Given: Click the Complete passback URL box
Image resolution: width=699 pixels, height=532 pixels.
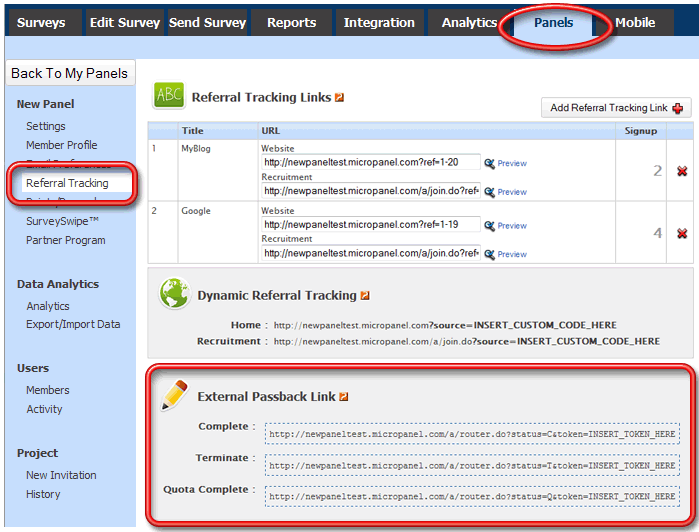Looking at the screenshot, I should [x=472, y=434].
